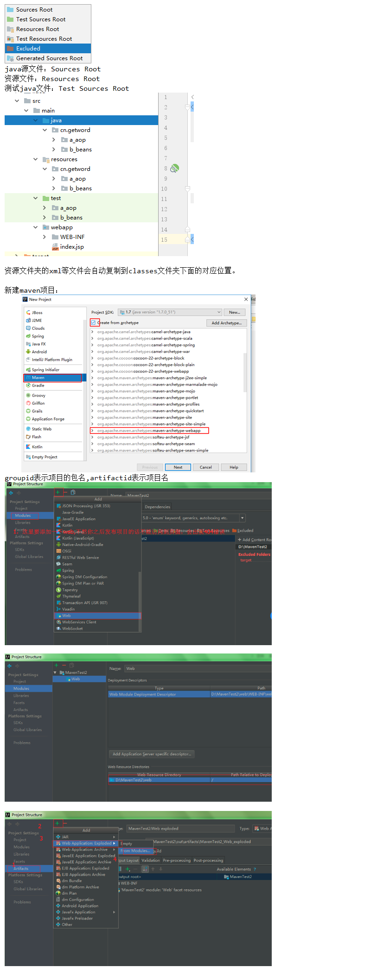This screenshot has width=377, height=980.
Task: Select the JBoss icon in New Project list
Action: (28, 313)
